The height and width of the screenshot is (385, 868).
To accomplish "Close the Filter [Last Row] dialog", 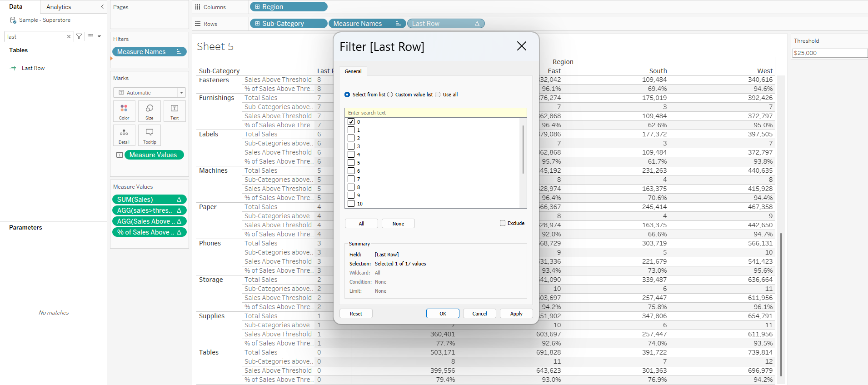I will tap(522, 46).
